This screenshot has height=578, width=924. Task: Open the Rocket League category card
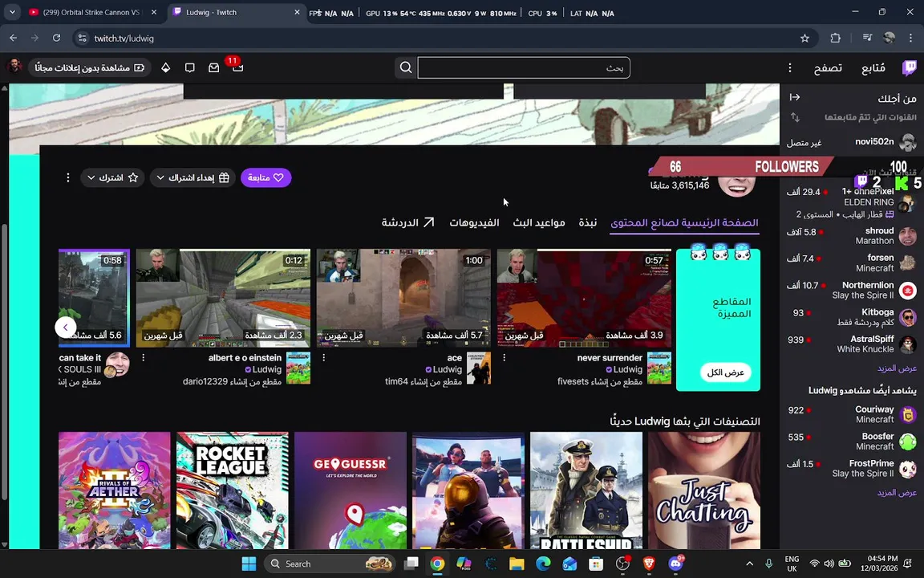[x=233, y=490]
